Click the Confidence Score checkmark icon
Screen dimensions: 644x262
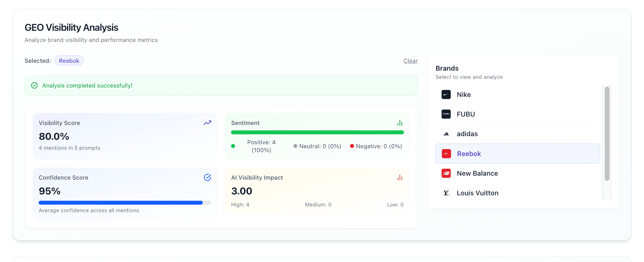pos(207,177)
